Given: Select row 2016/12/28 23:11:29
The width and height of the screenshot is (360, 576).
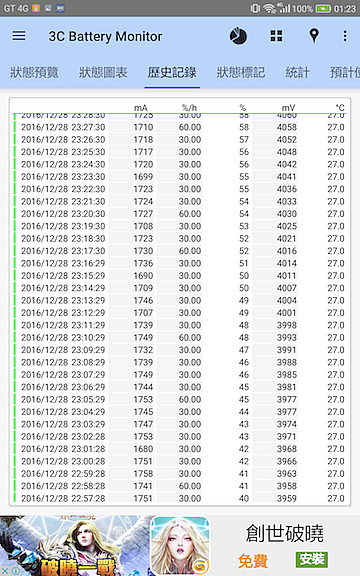Looking at the screenshot, I should 180,325.
